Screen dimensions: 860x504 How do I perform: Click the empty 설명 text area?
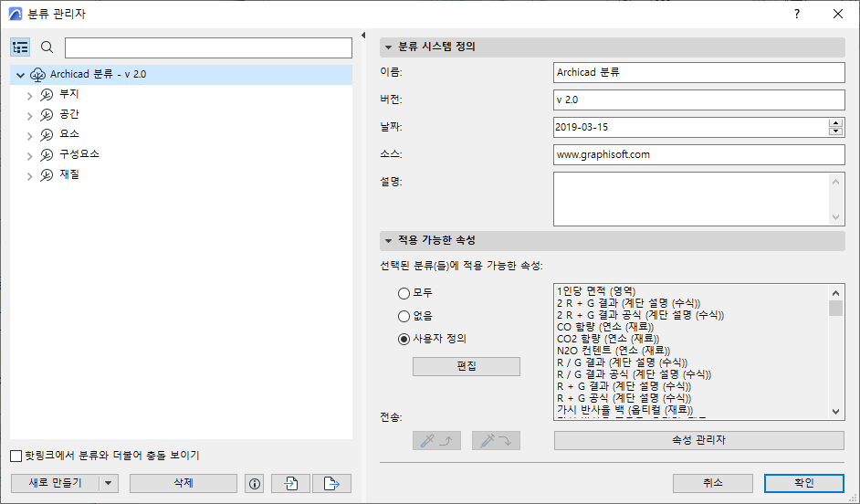coord(691,199)
